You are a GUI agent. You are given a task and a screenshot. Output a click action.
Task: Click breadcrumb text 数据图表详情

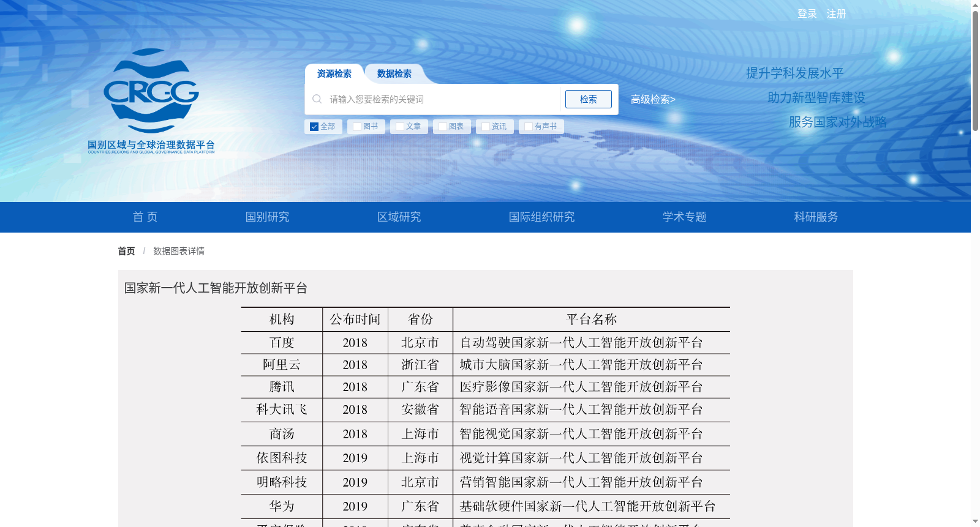click(179, 251)
